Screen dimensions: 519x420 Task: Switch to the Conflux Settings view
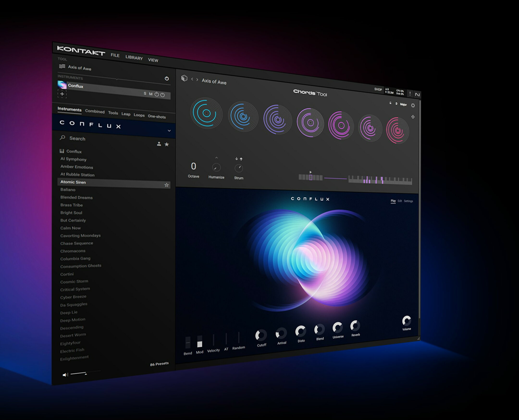coord(408,201)
